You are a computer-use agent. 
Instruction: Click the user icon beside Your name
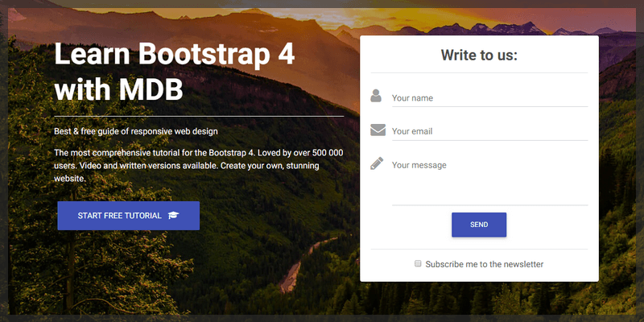[x=376, y=96]
